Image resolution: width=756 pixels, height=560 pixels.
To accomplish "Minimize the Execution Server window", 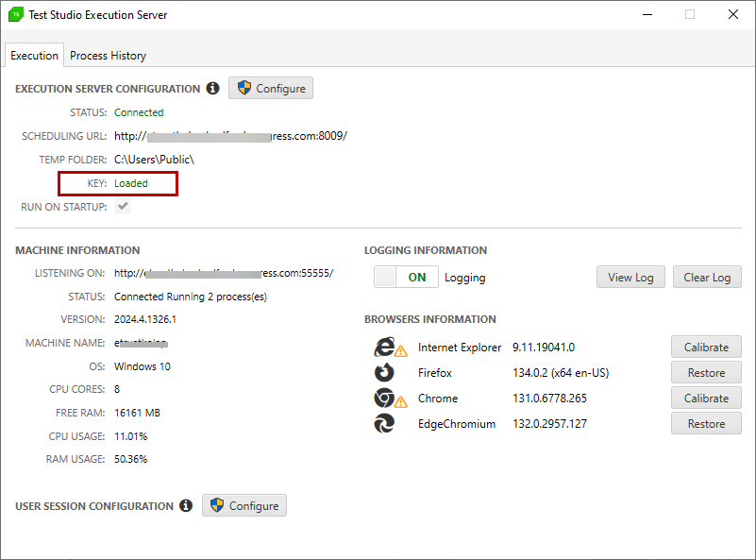I will coord(647,14).
